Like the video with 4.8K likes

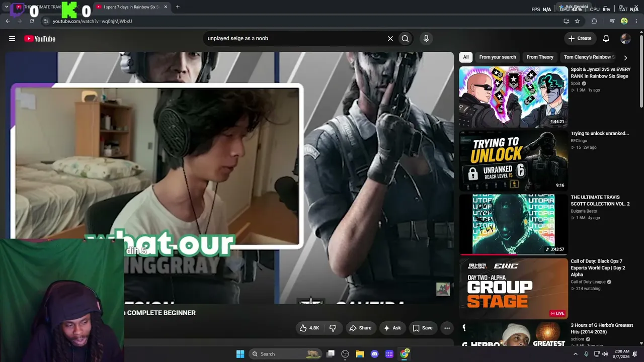coord(309,328)
